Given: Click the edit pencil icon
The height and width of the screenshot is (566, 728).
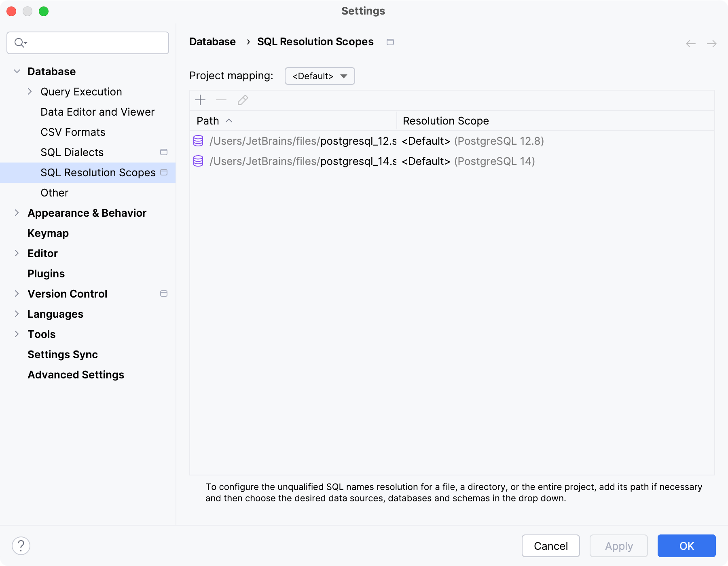Looking at the screenshot, I should 243,100.
